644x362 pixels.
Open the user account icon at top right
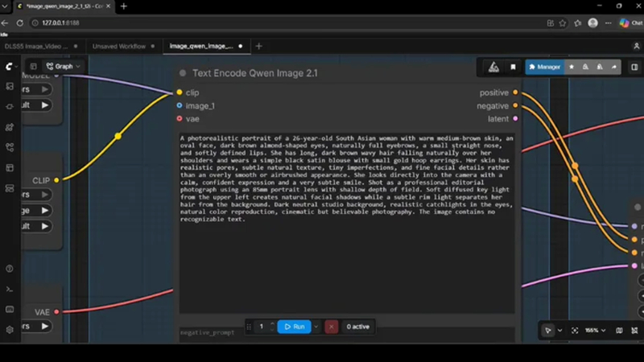pos(636,47)
